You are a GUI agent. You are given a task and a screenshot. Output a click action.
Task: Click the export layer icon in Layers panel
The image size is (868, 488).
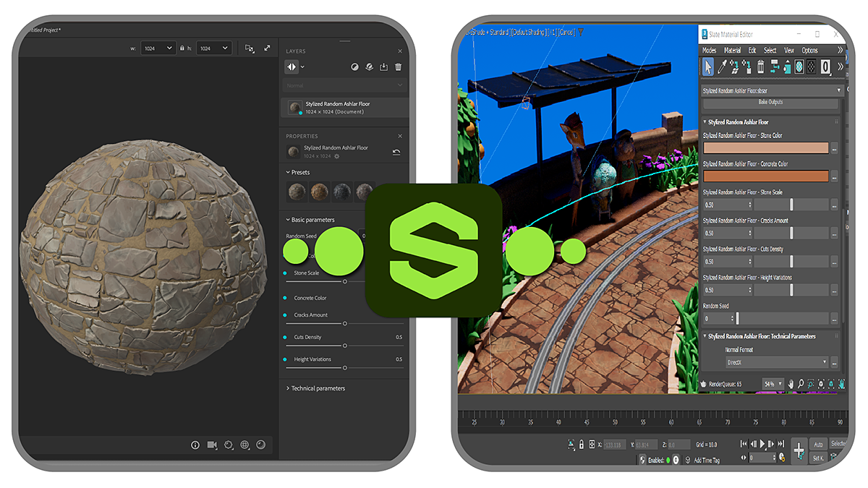click(x=383, y=67)
